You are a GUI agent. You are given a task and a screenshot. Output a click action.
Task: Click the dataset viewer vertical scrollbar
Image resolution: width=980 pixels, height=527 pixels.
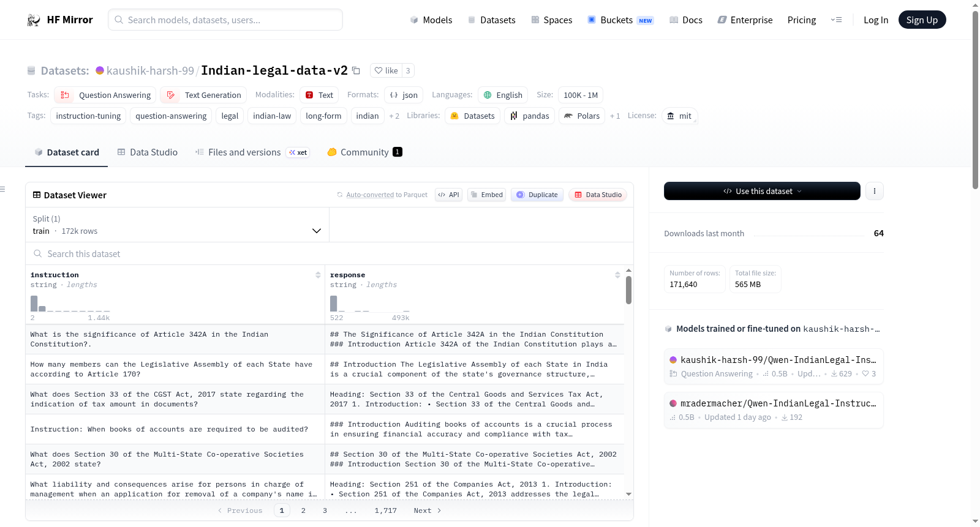click(x=628, y=290)
